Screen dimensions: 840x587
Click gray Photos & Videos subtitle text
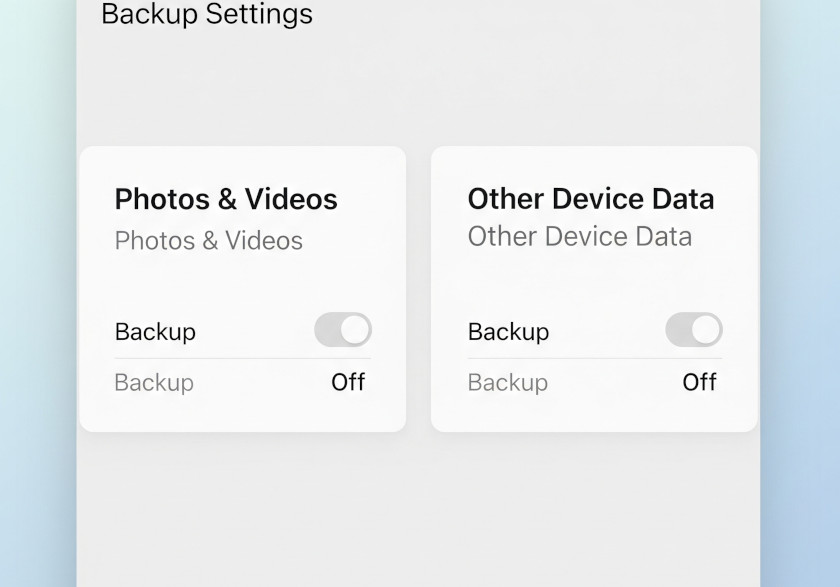(x=208, y=241)
